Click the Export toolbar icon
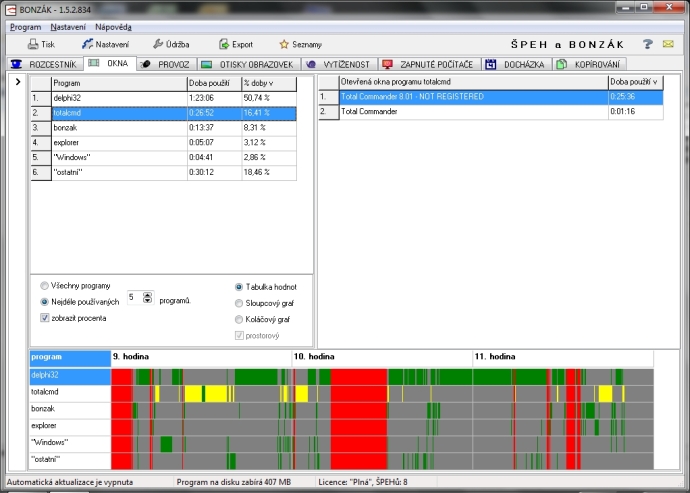 224,44
